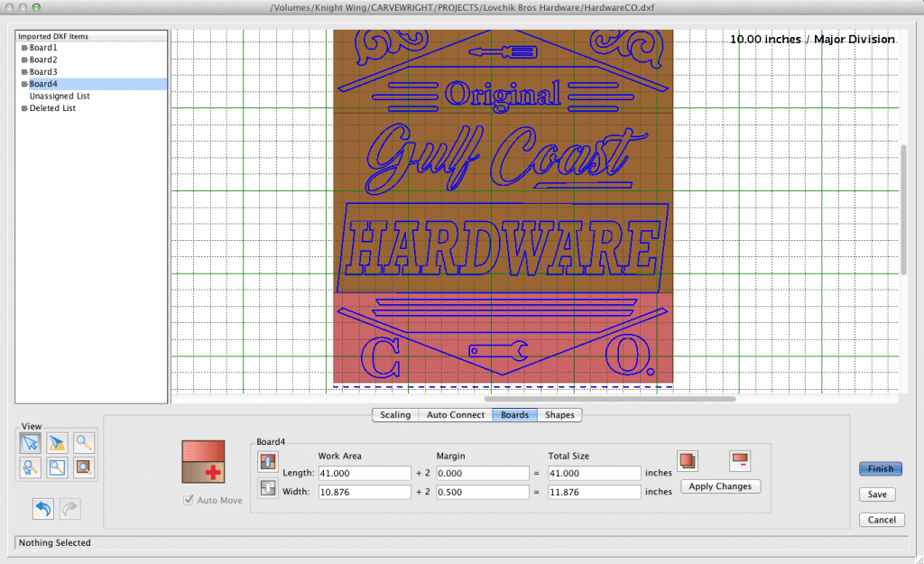
Task: Click the remove board minus icon
Action: point(740,462)
